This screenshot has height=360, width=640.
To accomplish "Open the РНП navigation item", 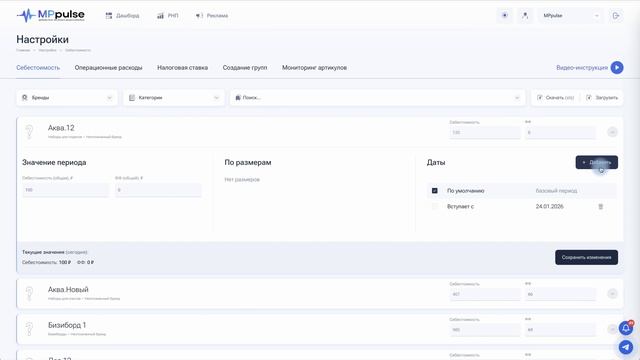I will pyautogui.click(x=168, y=16).
